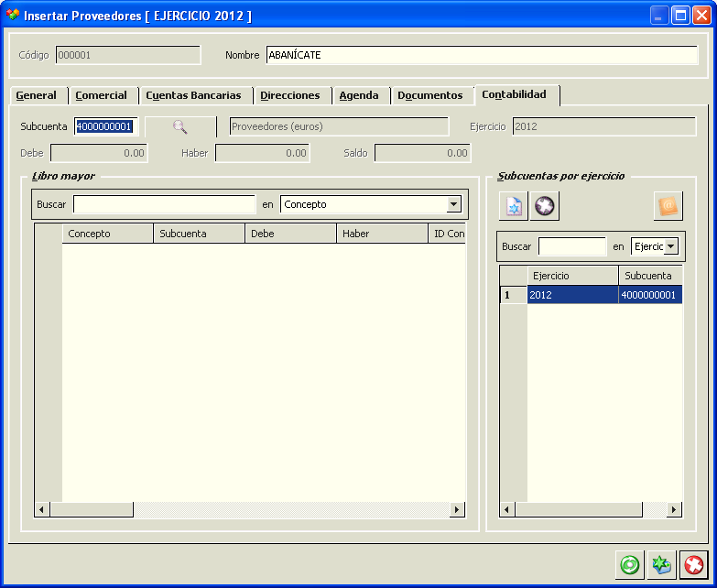Click Libro mayor scrollbar right arrow
The image size is (717, 588).
[457, 509]
